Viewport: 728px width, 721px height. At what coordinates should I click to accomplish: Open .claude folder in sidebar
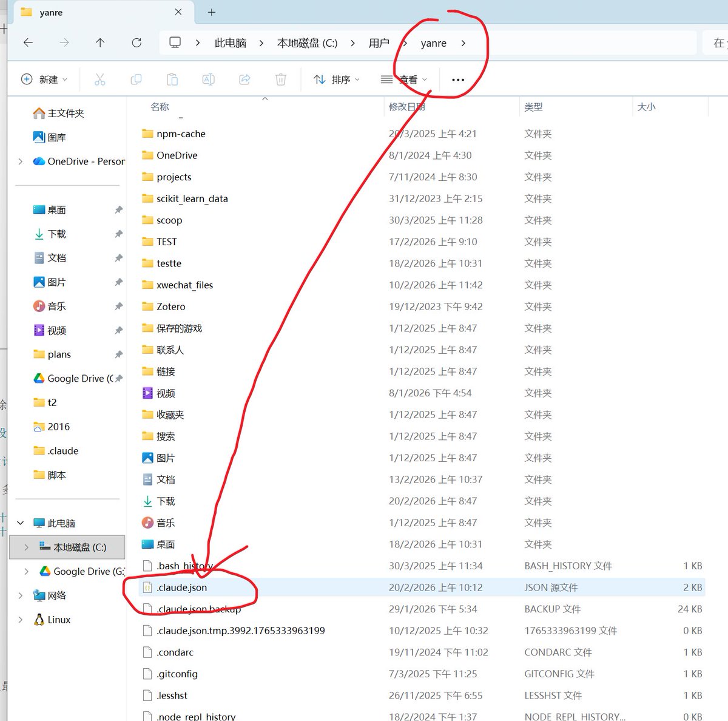pyautogui.click(x=56, y=451)
